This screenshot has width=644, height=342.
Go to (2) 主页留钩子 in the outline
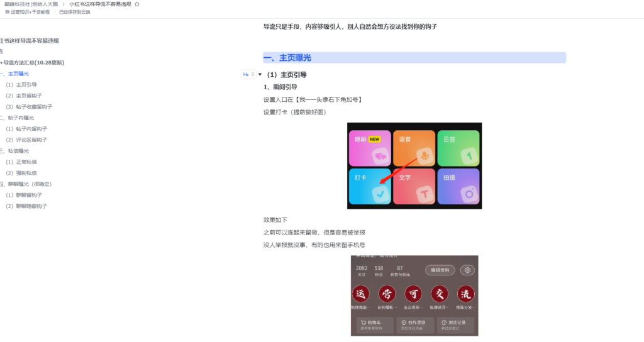point(24,96)
